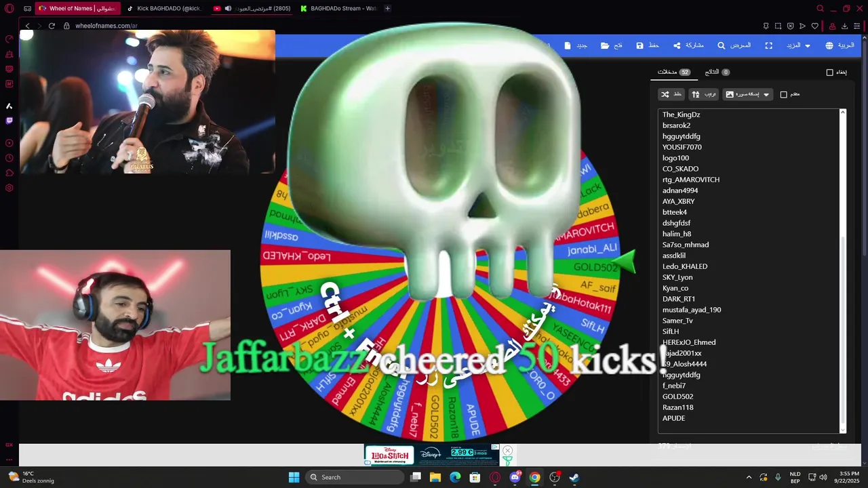
Task: Click entry Razan118 in the list
Action: coord(678,407)
